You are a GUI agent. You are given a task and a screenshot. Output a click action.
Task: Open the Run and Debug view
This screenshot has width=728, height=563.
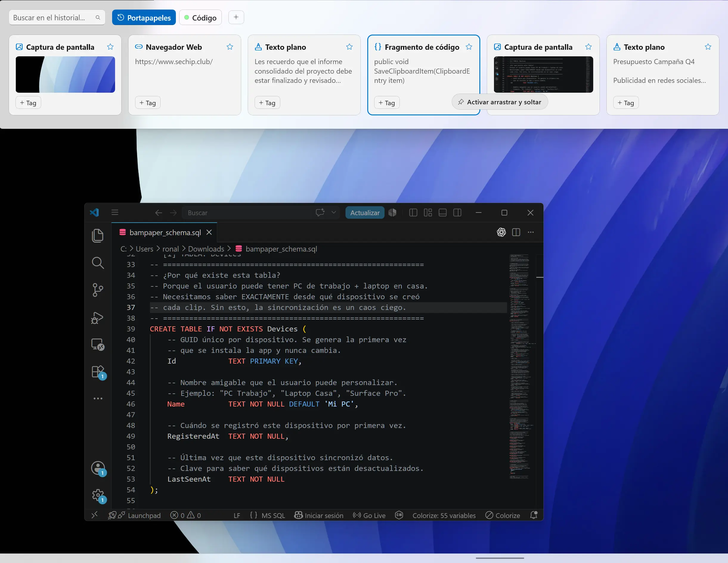click(97, 318)
